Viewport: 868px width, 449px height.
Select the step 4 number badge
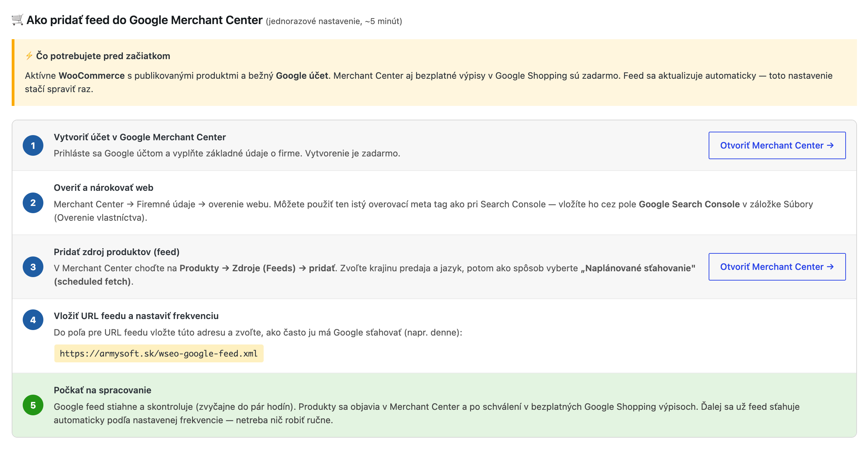(33, 320)
